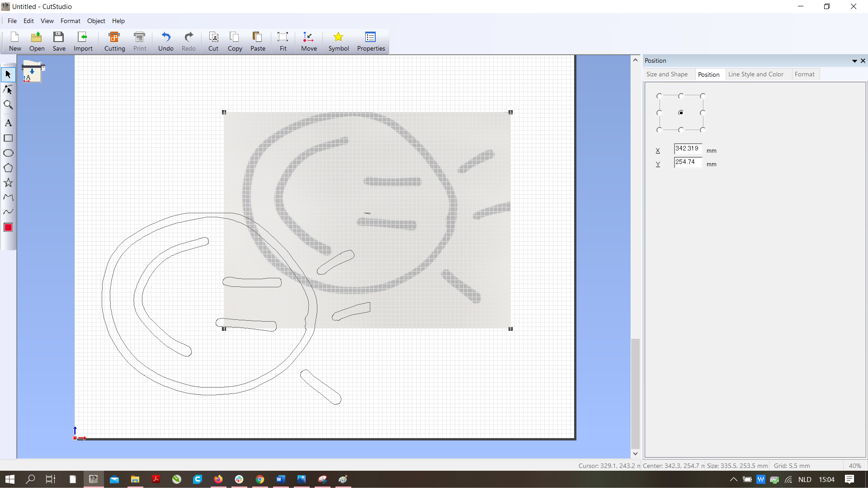Open the Properties panel button
This screenshot has height=496, width=868.
[x=371, y=42]
